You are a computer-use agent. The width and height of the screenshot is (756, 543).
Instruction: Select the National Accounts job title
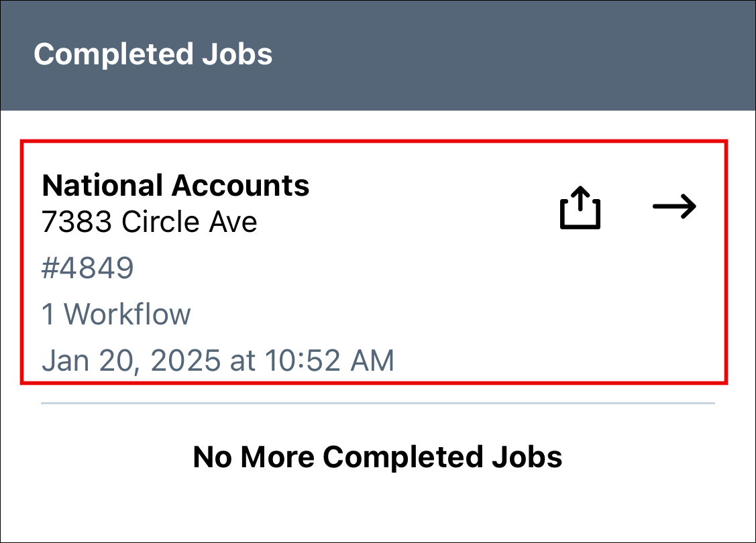(x=176, y=186)
